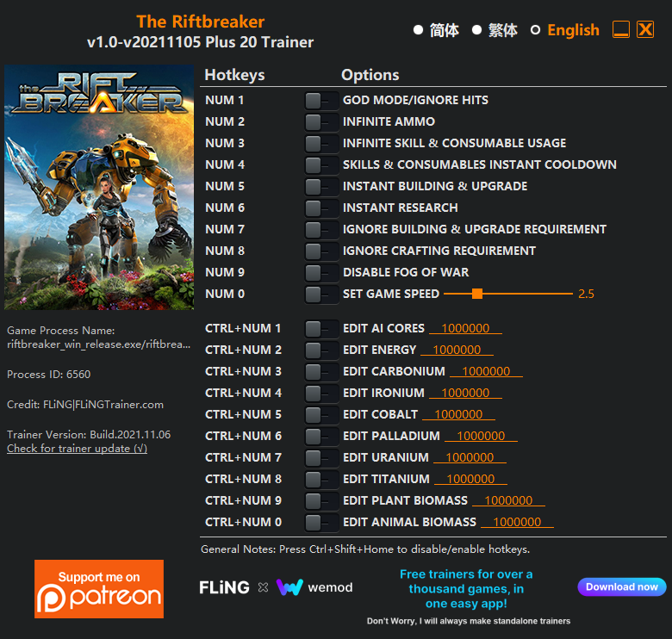672x639 pixels.
Task: Enable Infinite Ammo toggle
Action: pos(321,122)
